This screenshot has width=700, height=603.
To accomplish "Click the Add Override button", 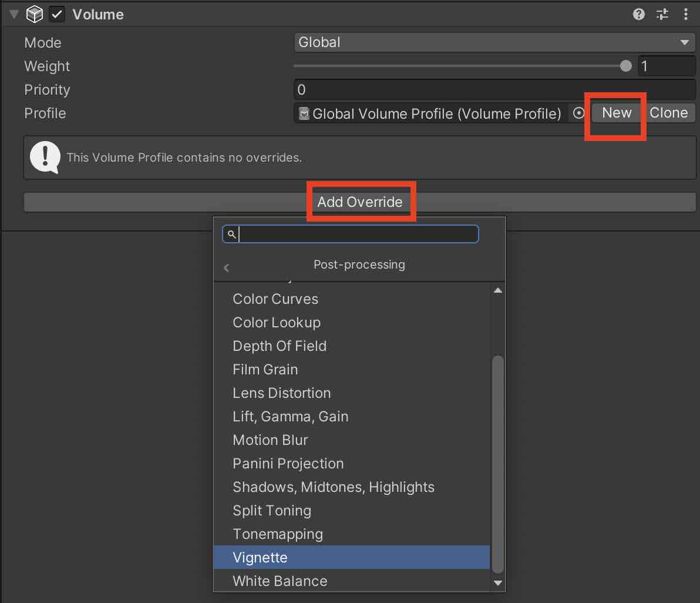I will (361, 202).
